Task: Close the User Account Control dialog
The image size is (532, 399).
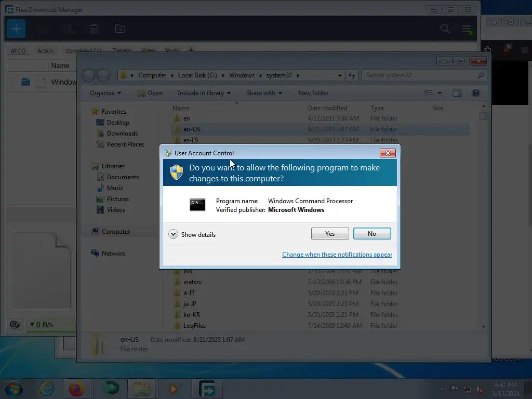Action: coord(388,153)
